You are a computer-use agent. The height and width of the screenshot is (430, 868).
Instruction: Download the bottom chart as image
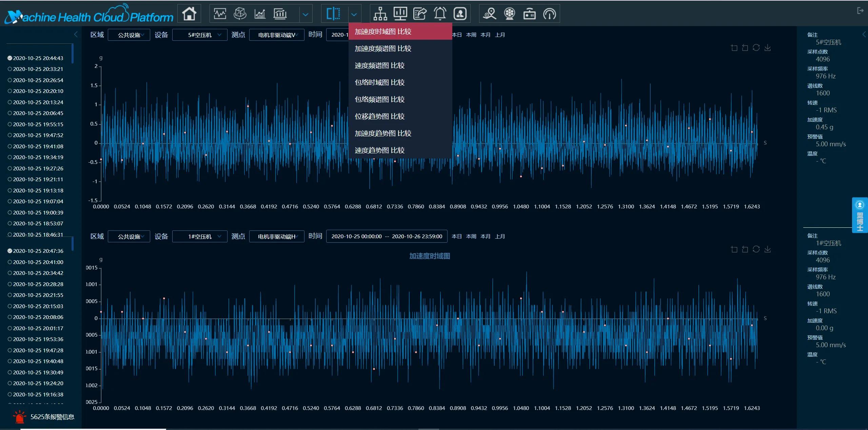tap(768, 249)
